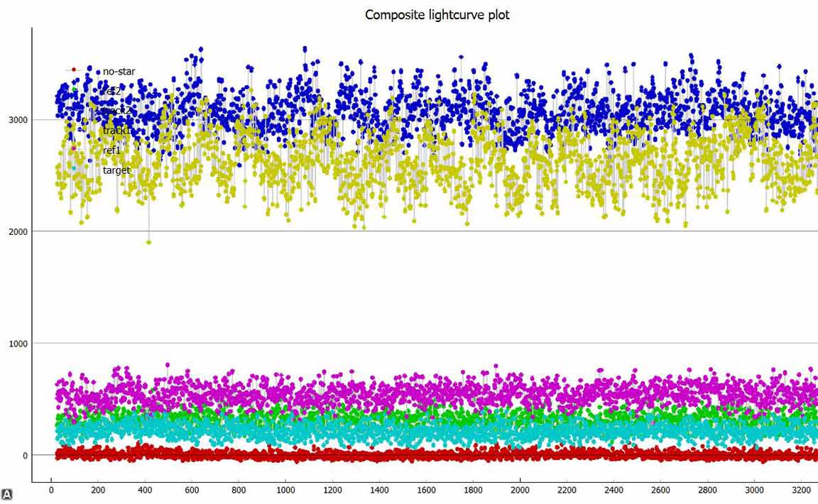The height and width of the screenshot is (504, 818).
Task: Select the "ref2" legend label
Action: (112, 91)
